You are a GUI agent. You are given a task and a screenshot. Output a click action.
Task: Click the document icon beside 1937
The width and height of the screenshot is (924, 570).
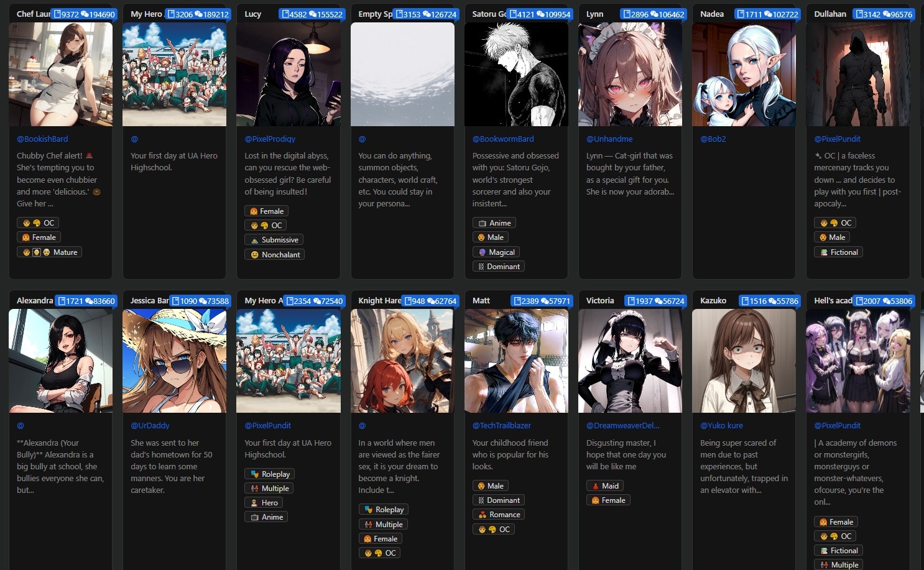(x=631, y=301)
